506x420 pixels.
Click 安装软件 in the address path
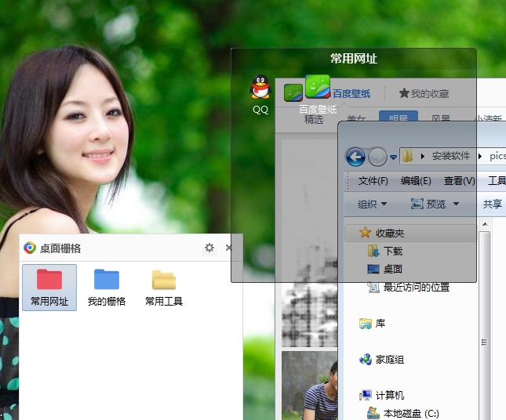[x=451, y=157]
